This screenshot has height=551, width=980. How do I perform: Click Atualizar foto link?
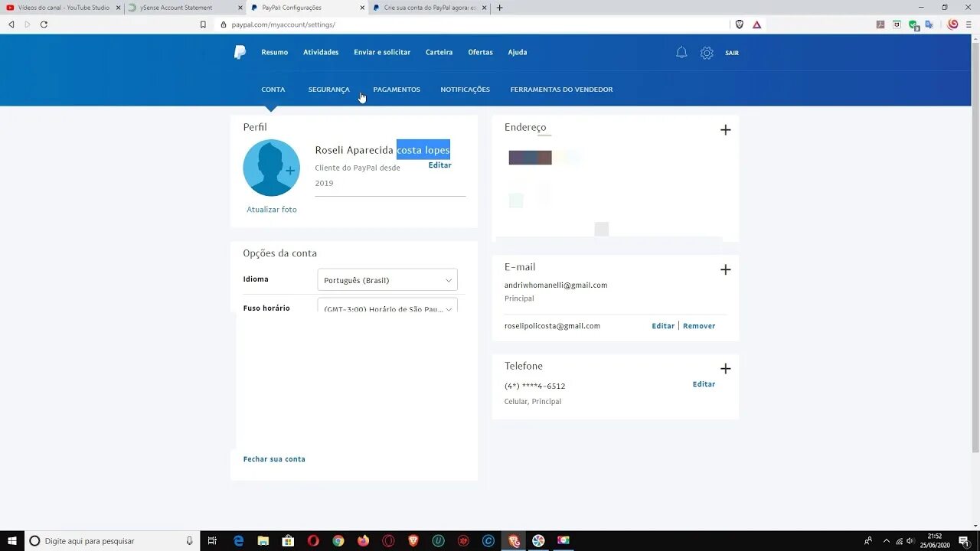pyautogui.click(x=272, y=210)
